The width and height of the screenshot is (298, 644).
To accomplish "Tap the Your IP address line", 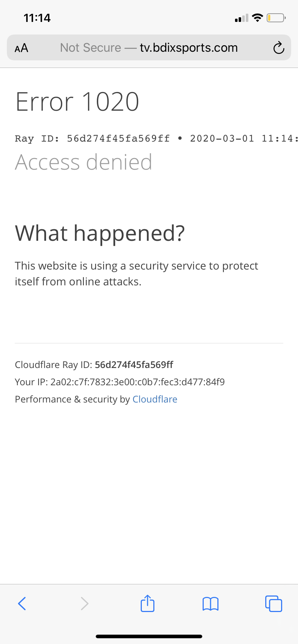I will pos(119,382).
